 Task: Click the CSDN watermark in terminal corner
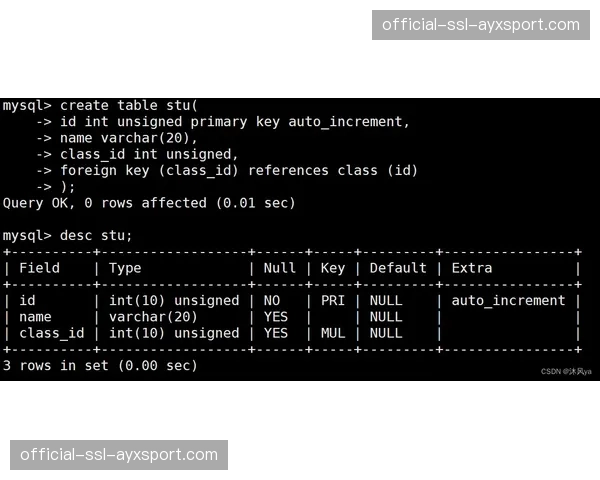[566, 371]
